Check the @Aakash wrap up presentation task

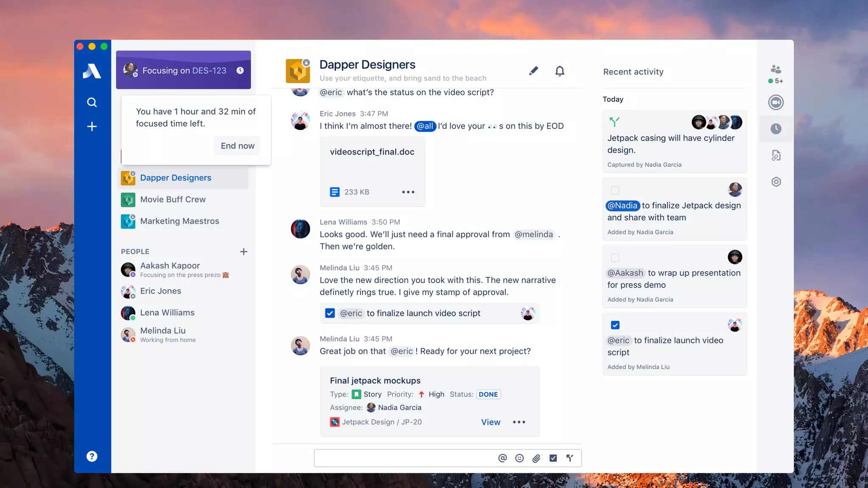pyautogui.click(x=615, y=258)
